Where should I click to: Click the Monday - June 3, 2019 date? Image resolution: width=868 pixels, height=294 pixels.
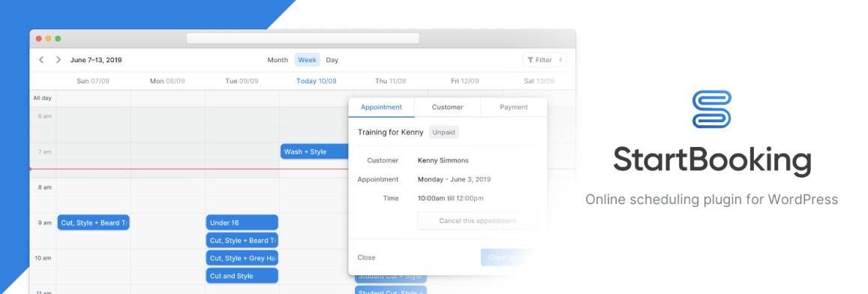click(454, 179)
